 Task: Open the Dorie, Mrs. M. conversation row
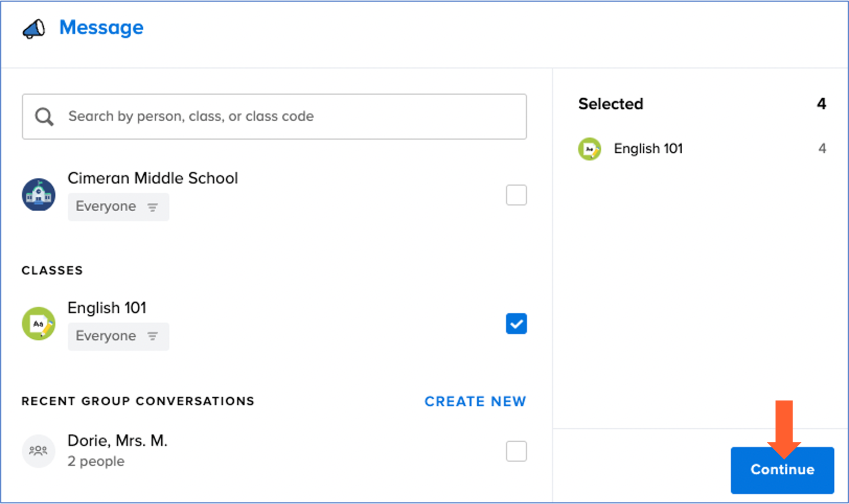click(118, 450)
